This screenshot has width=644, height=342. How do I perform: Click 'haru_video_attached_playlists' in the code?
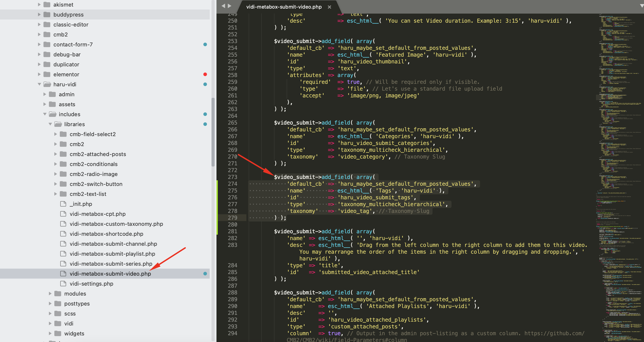(377, 320)
